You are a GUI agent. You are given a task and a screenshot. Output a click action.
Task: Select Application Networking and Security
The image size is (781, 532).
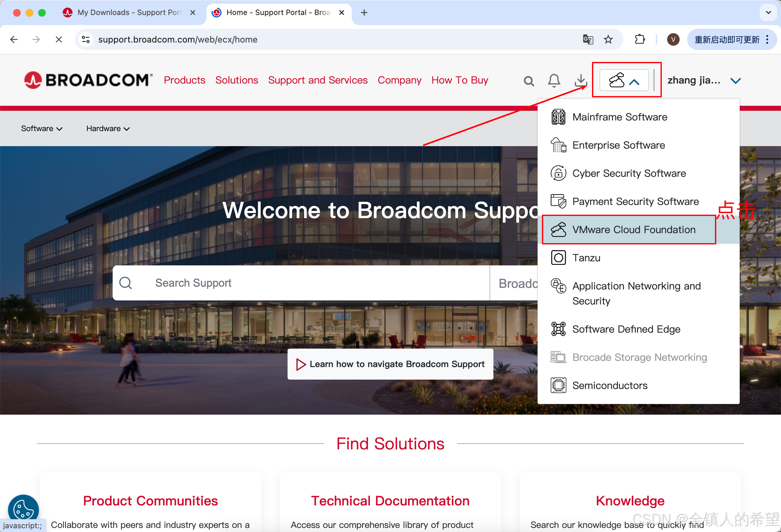click(x=638, y=294)
